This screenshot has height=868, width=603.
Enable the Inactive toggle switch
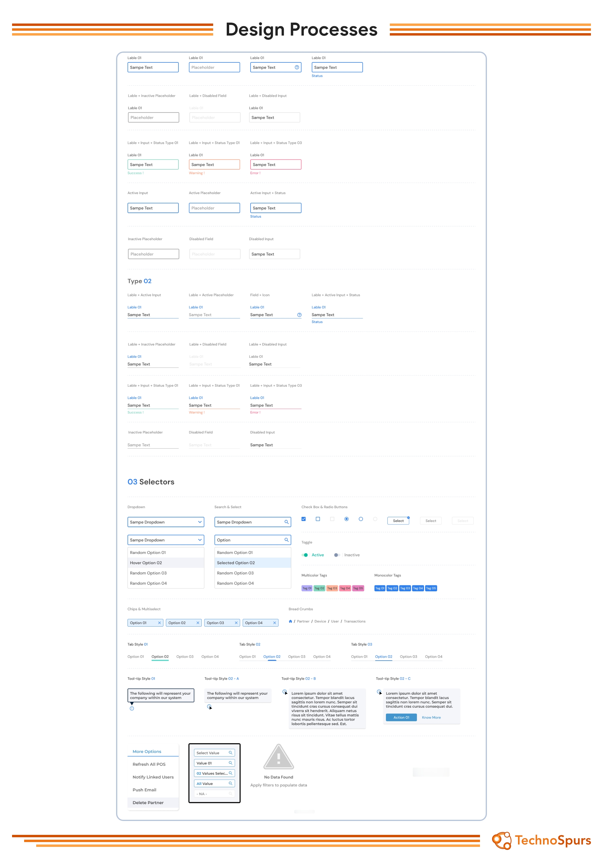point(337,555)
